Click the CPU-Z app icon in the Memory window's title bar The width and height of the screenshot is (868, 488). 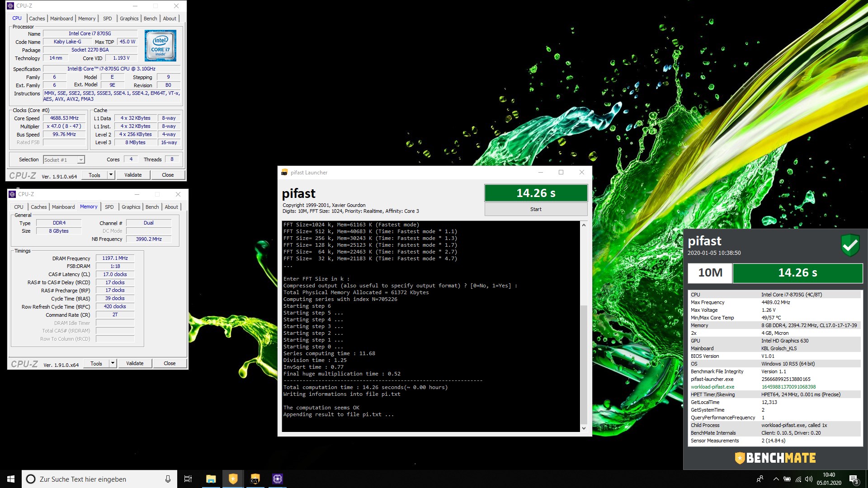point(12,194)
